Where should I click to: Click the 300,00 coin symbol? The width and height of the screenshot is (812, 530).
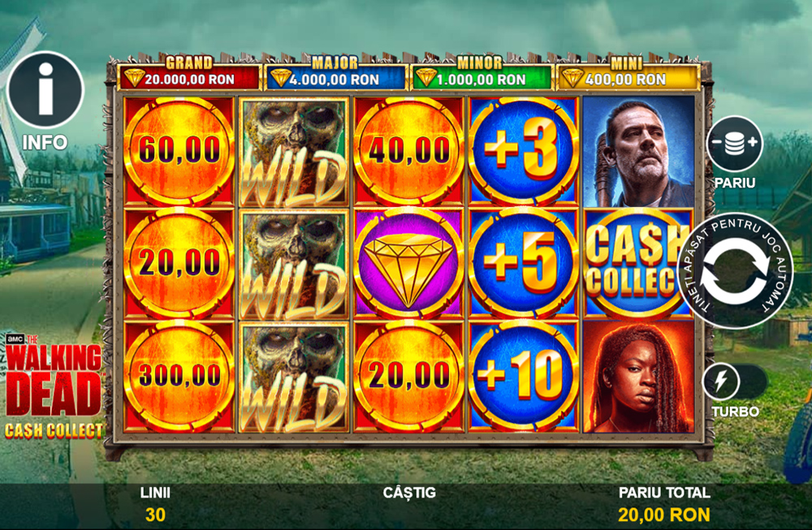pyautogui.click(x=179, y=376)
